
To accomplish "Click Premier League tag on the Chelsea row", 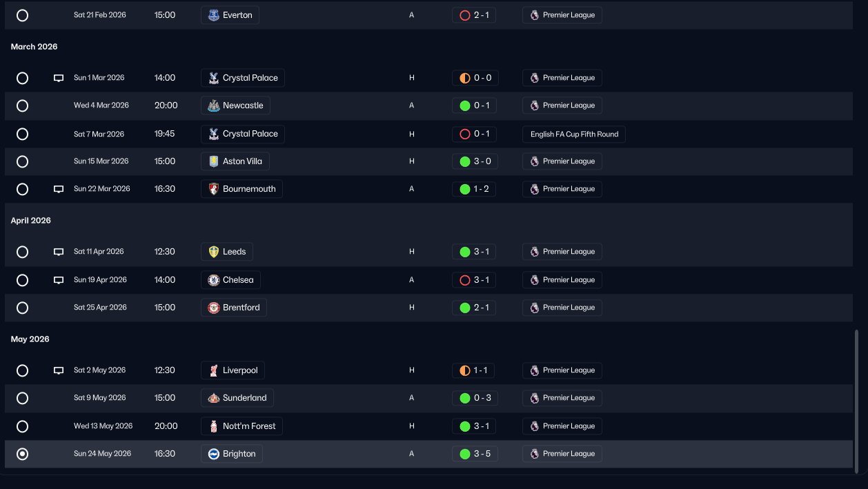I will [x=562, y=280].
